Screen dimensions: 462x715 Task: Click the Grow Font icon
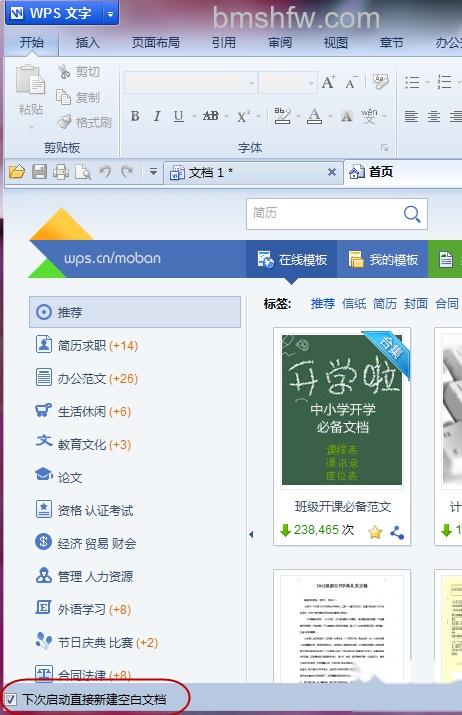click(x=328, y=82)
